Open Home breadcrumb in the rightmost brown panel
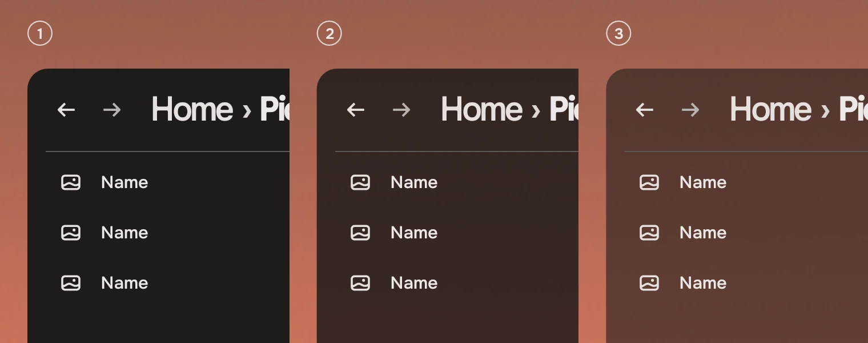Viewport: 868px width, 343px height. pos(770,109)
